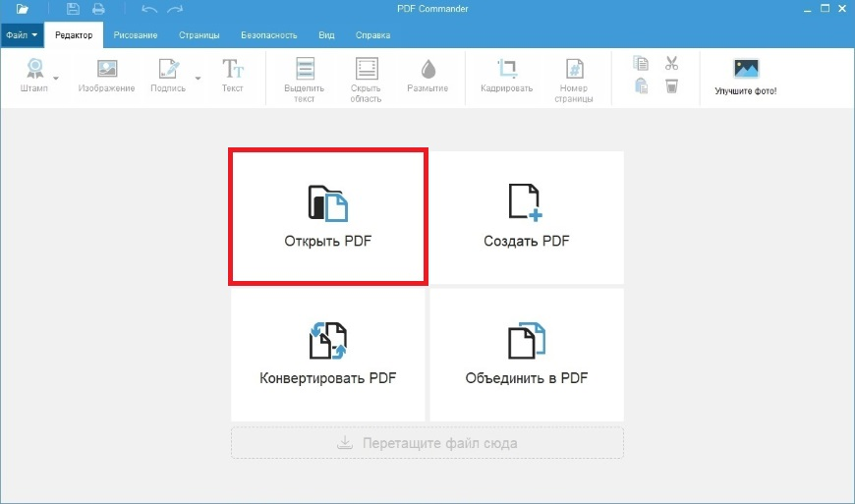
Task: Minimize the PDF Commander window
Action: tap(807, 9)
